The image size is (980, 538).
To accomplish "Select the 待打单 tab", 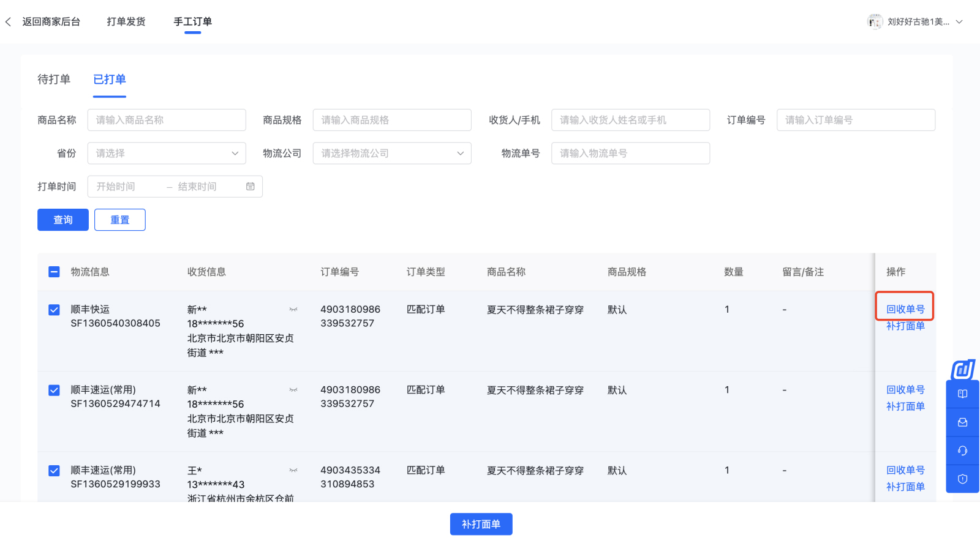I will click(x=54, y=80).
